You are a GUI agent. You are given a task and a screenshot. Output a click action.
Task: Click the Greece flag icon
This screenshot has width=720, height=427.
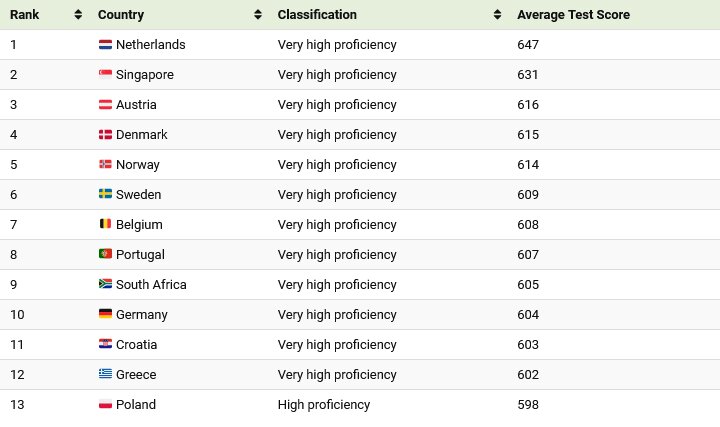point(105,375)
